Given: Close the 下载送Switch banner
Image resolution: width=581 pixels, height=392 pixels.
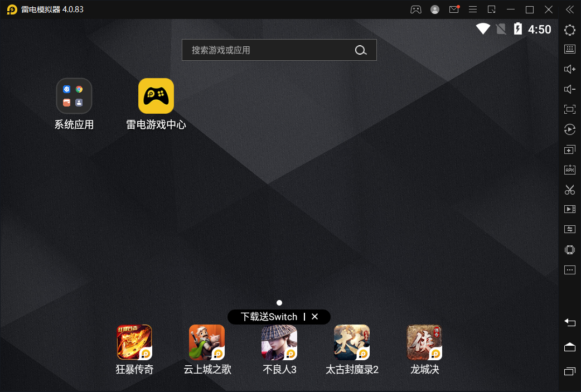Looking at the screenshot, I should pos(314,317).
